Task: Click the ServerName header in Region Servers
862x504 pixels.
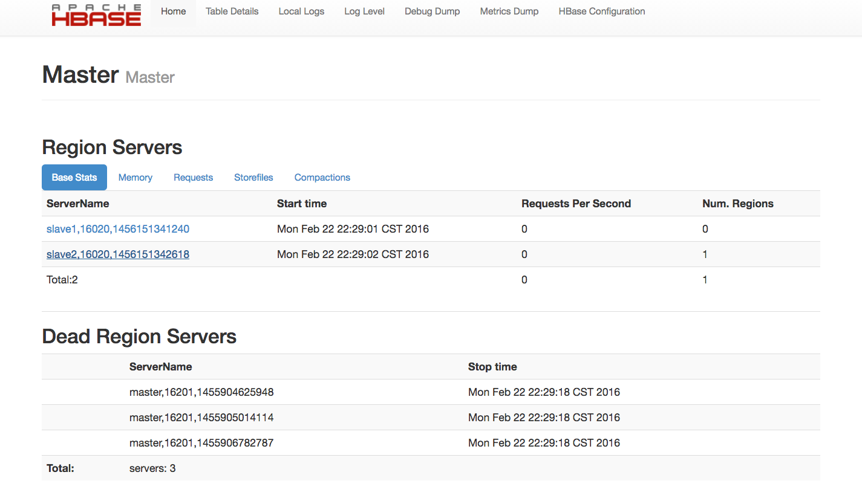Action: [77, 204]
